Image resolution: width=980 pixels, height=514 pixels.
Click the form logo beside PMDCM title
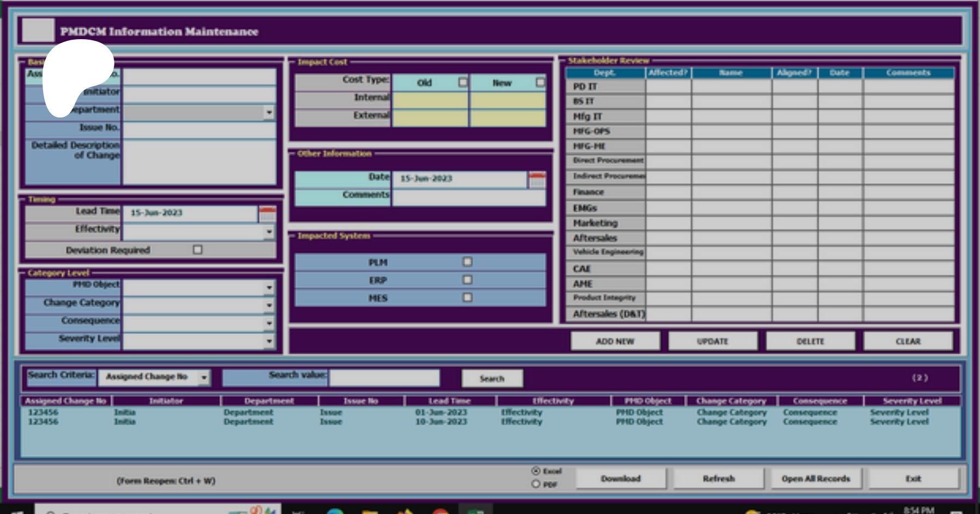38,31
